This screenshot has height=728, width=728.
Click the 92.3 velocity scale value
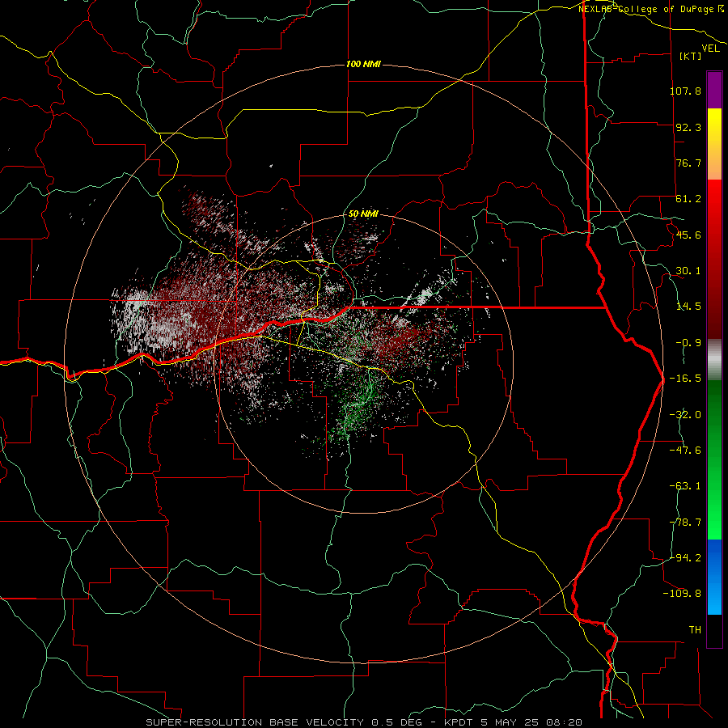688,127
